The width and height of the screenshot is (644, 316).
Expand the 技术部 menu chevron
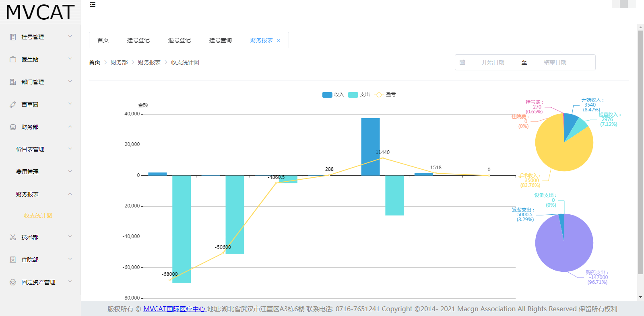click(x=70, y=236)
